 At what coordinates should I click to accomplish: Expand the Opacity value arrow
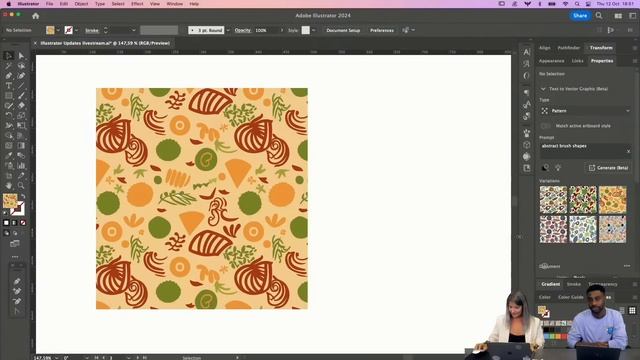pyautogui.click(x=282, y=30)
